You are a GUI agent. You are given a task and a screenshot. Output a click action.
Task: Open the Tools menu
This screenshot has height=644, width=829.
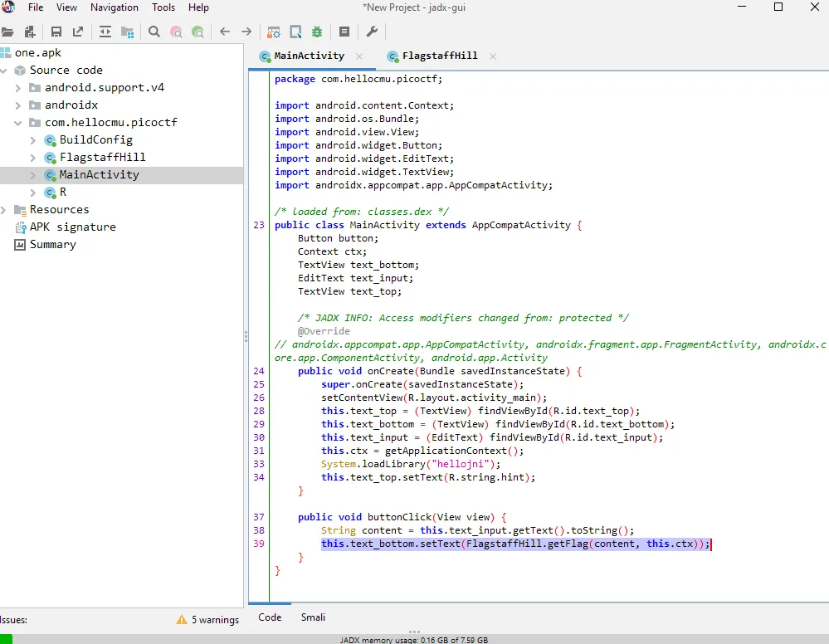(163, 7)
